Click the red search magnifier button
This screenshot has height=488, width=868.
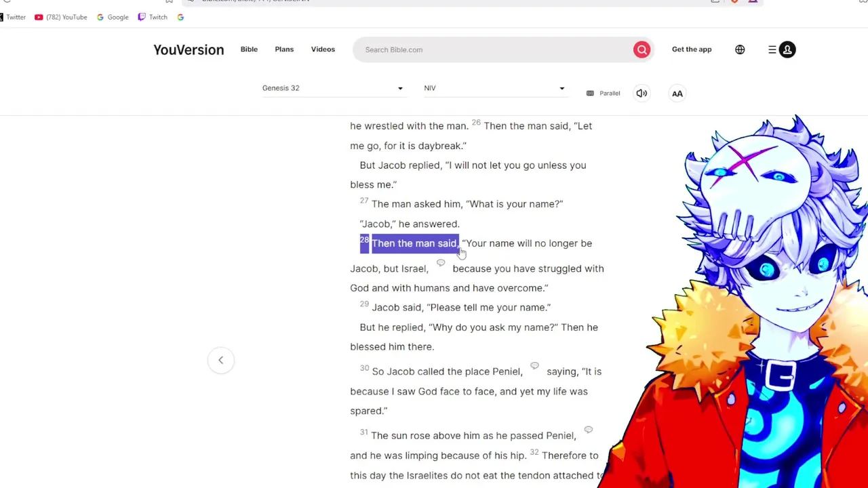pos(642,49)
